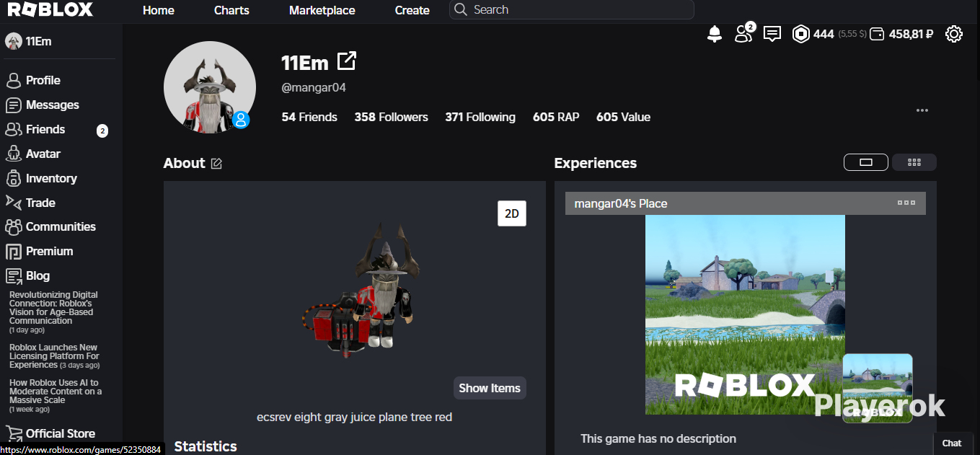Image resolution: width=980 pixels, height=455 pixels.
Task: Open friend requests icon with badge
Action: [744, 32]
